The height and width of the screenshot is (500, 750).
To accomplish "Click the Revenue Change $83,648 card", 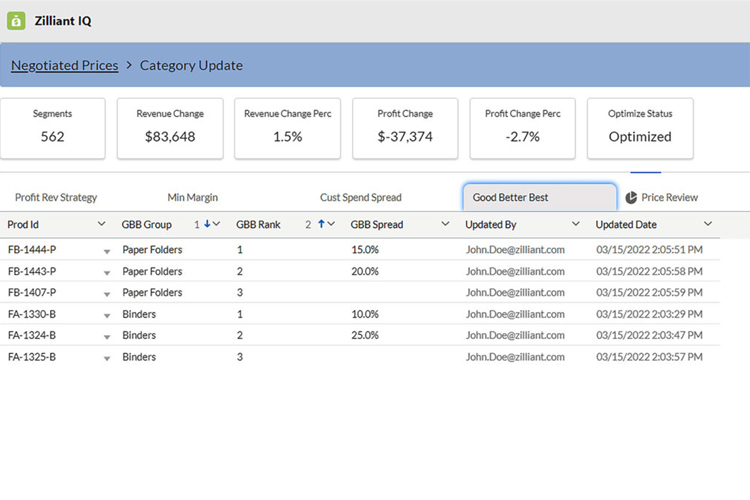I will pyautogui.click(x=170, y=127).
